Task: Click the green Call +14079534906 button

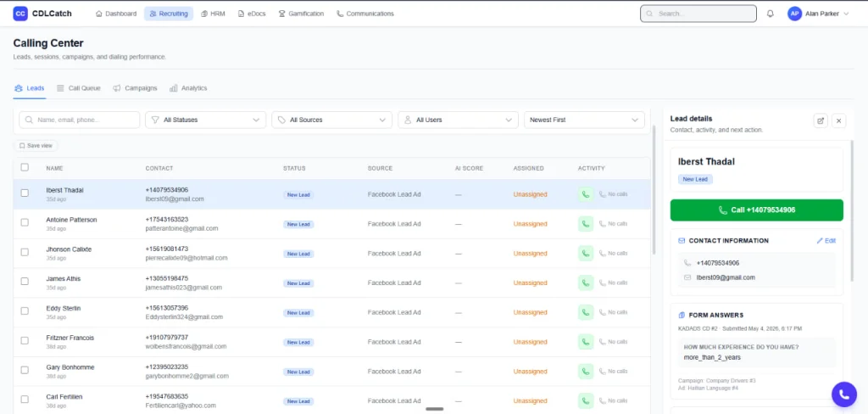Action: (757, 210)
